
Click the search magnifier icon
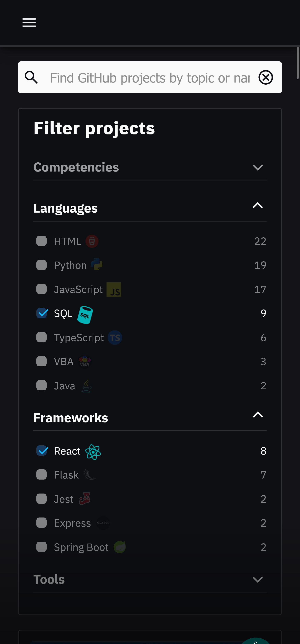pyautogui.click(x=31, y=77)
